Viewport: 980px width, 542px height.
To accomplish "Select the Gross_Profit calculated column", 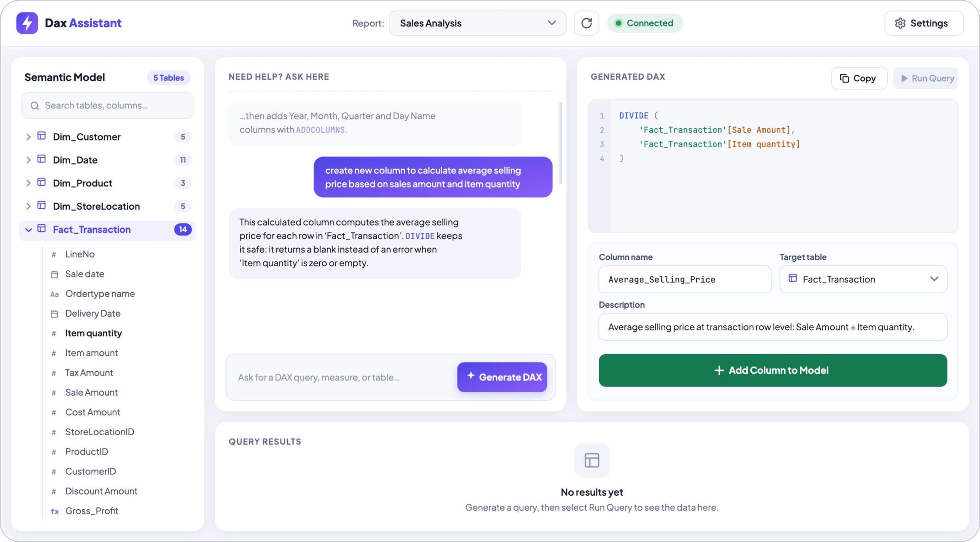I will tap(91, 511).
